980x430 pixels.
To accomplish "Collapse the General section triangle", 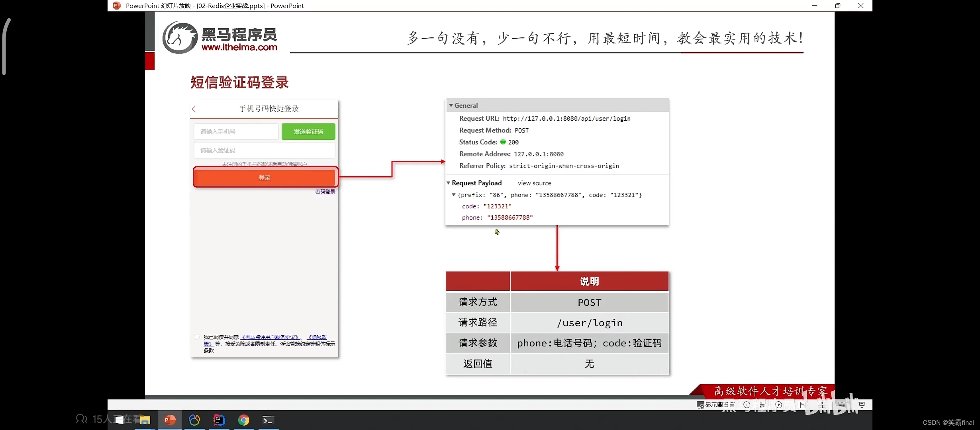I will pos(451,106).
